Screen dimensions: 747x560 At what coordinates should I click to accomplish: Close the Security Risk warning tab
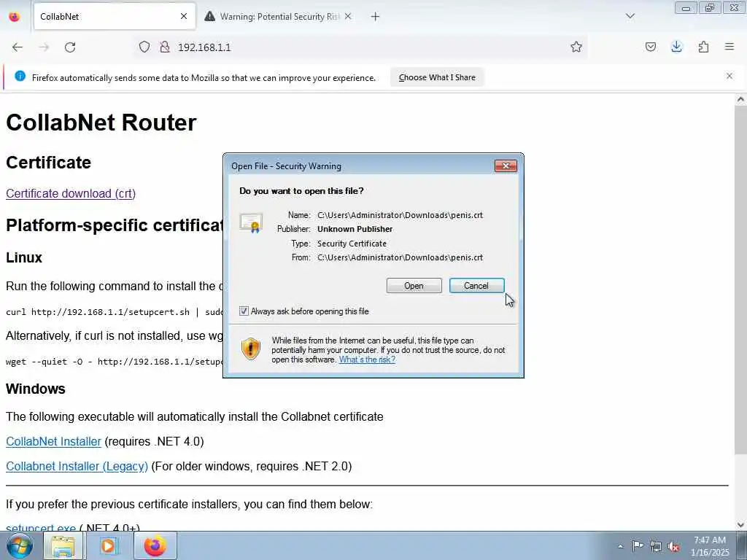pos(348,17)
